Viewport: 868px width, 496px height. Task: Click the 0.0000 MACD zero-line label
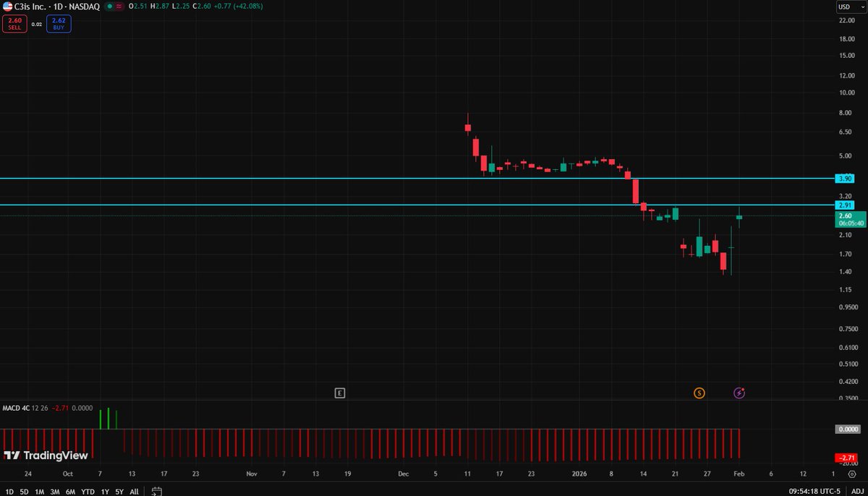(x=846, y=429)
